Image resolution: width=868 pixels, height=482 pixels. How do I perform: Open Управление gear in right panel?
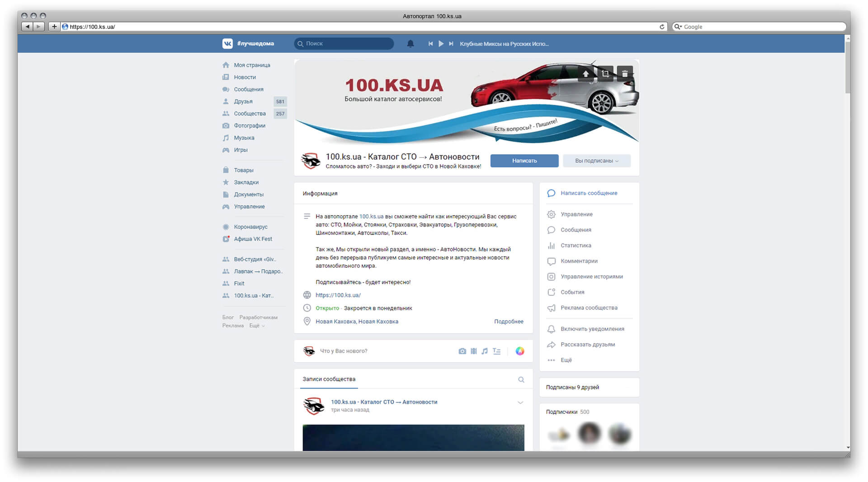(551, 214)
